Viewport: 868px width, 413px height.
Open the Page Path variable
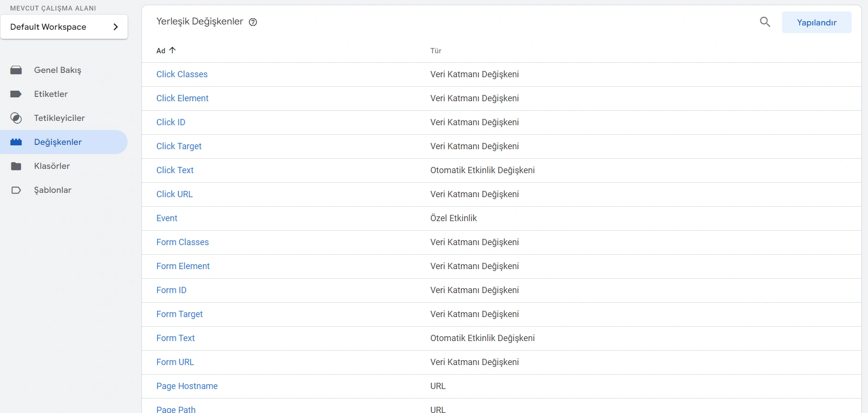[x=176, y=409]
